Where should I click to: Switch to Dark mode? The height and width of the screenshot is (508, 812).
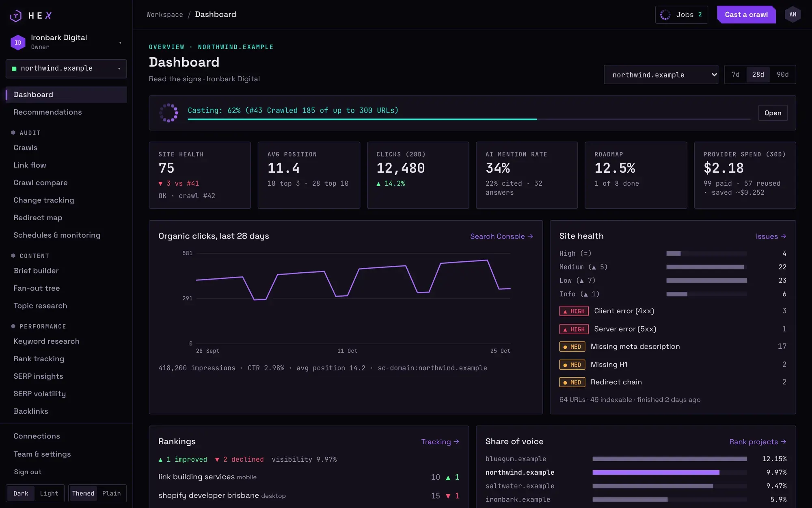point(21,493)
